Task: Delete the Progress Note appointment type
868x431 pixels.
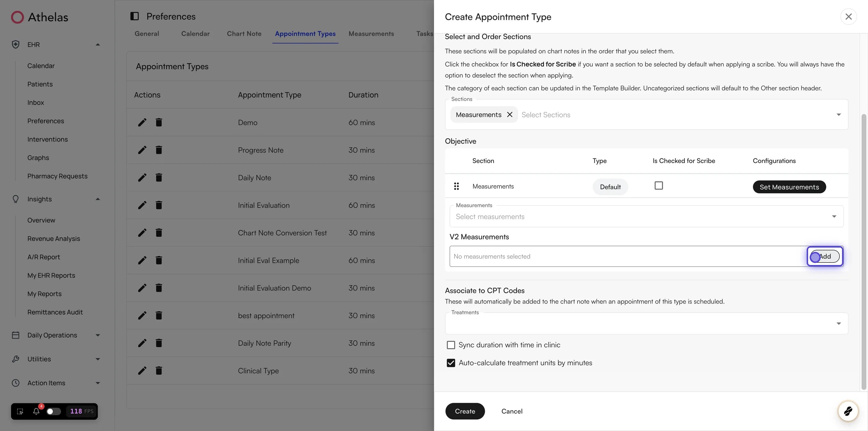Action: point(159,150)
